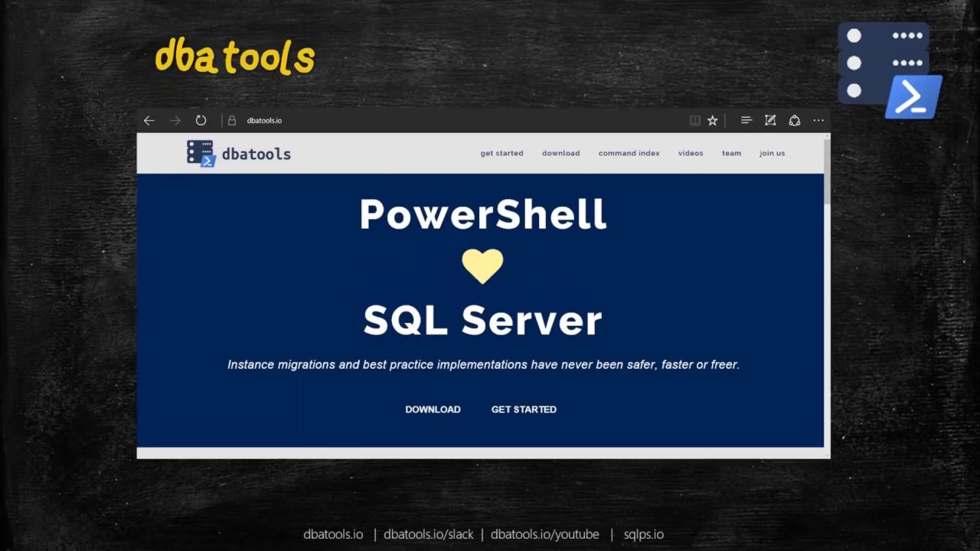Open the browser More (three dots) menu

(818, 120)
